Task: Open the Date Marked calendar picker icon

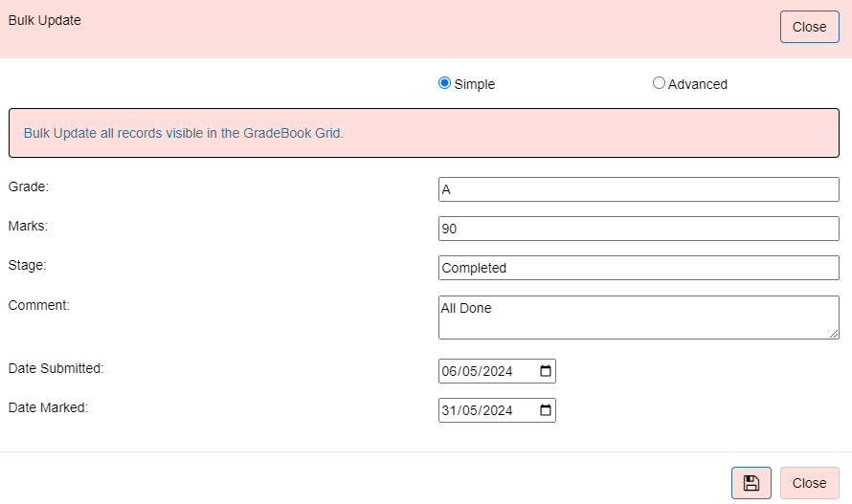Action: point(546,410)
